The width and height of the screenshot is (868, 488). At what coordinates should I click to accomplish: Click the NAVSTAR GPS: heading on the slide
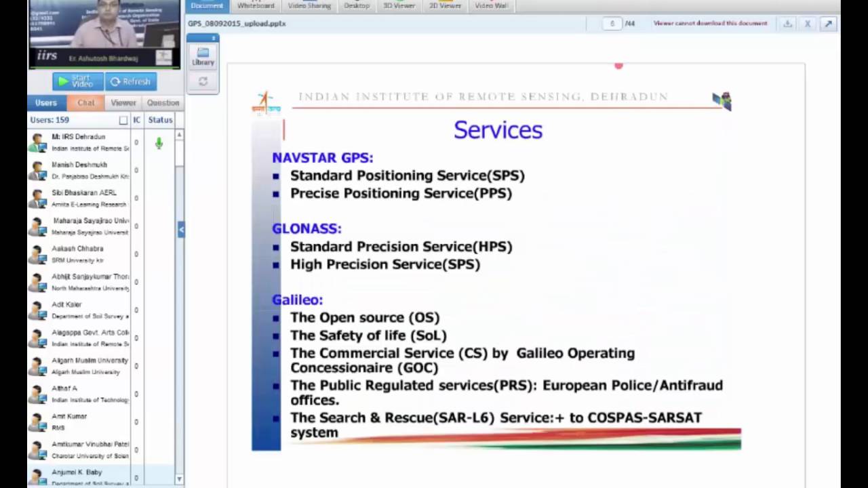coord(323,157)
